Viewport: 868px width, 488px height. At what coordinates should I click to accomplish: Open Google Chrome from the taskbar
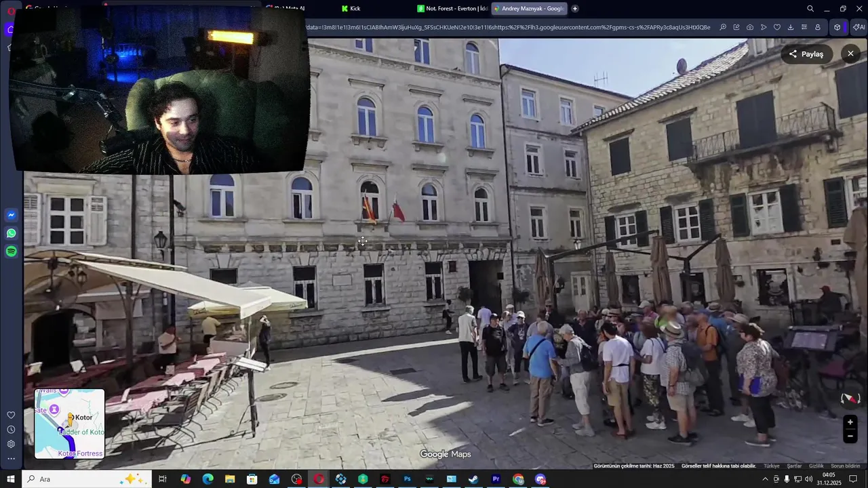pyautogui.click(x=519, y=479)
